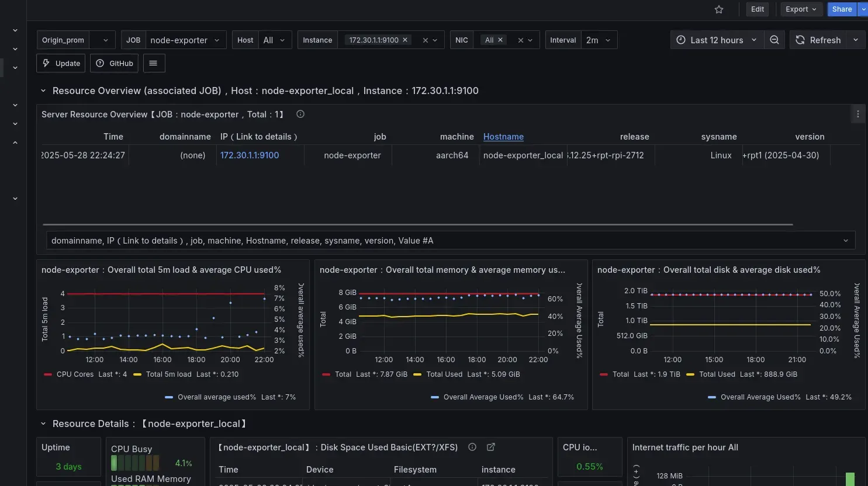Sort table by the Hostname column header
The image size is (868, 486).
pos(503,137)
